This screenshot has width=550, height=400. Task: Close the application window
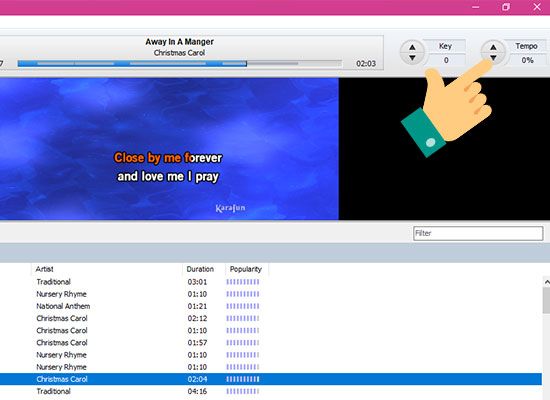[x=537, y=7]
